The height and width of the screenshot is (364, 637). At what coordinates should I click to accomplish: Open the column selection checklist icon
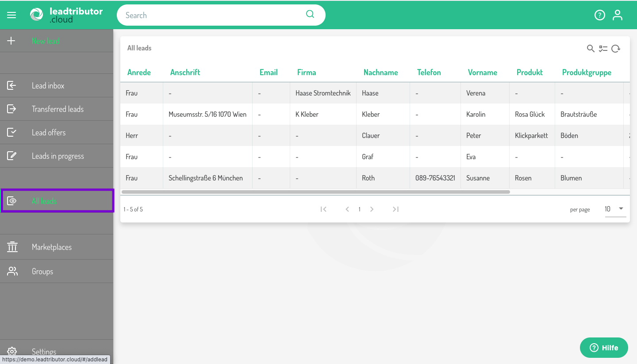tap(603, 49)
